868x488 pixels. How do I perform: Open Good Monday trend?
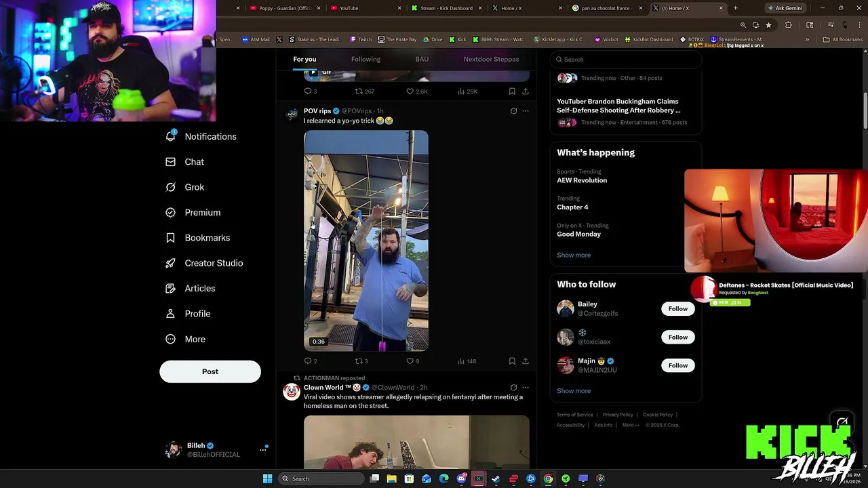tap(578, 234)
